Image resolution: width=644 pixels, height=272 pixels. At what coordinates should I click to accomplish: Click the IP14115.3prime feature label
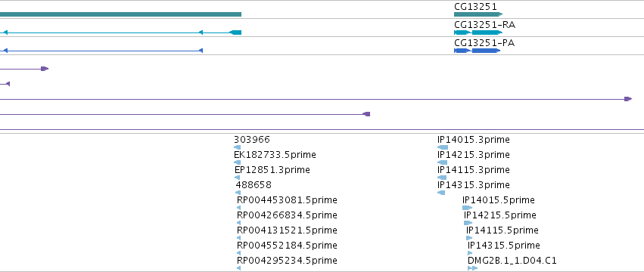(x=474, y=170)
